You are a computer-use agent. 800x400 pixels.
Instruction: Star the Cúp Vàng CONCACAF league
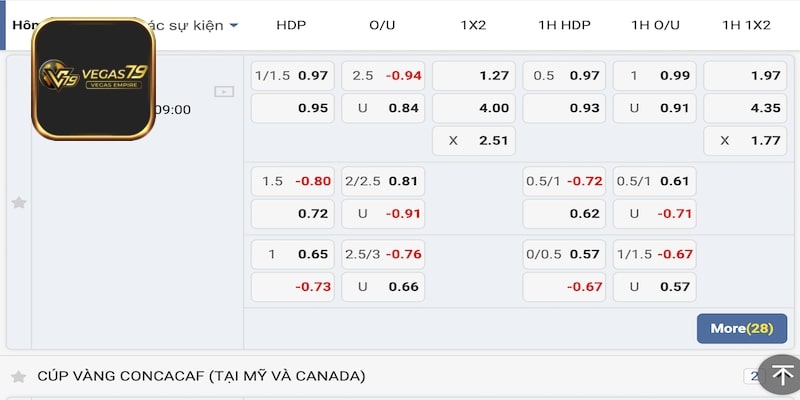tap(18, 377)
